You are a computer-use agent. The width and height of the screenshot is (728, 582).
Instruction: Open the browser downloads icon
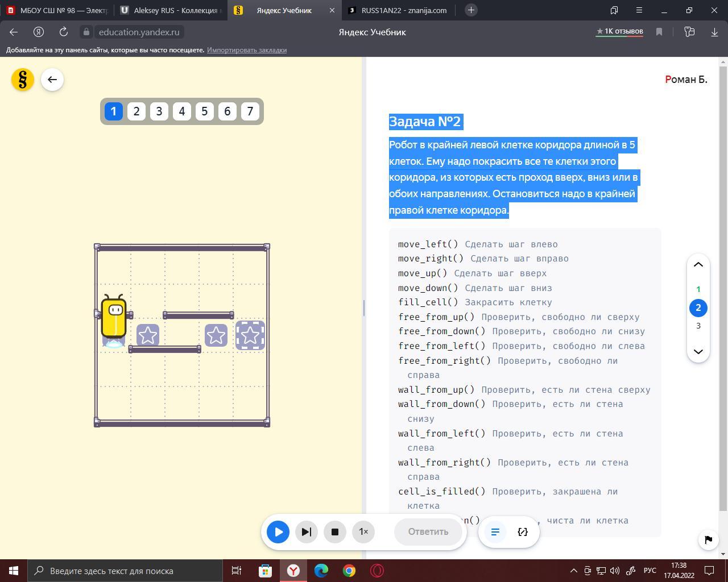pos(714,32)
